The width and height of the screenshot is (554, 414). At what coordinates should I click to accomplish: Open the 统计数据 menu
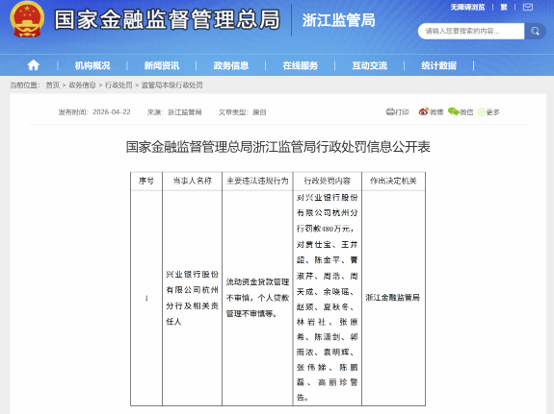pos(439,65)
